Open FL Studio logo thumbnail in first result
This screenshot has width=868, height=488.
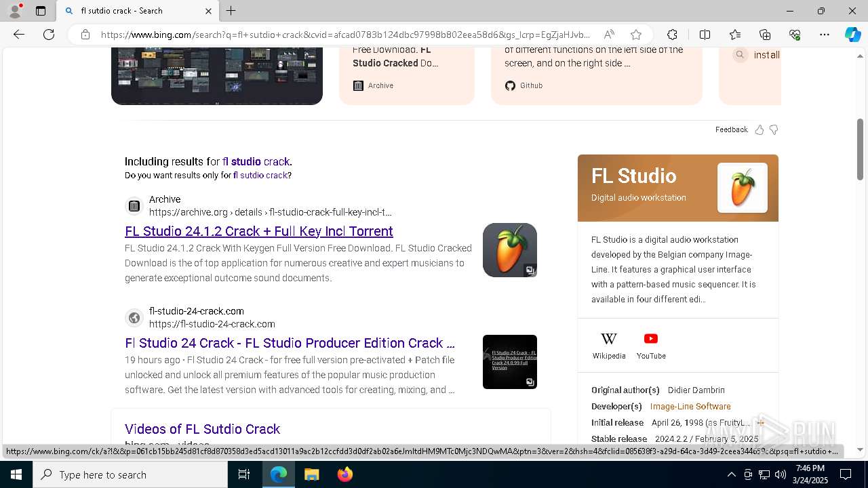510,250
